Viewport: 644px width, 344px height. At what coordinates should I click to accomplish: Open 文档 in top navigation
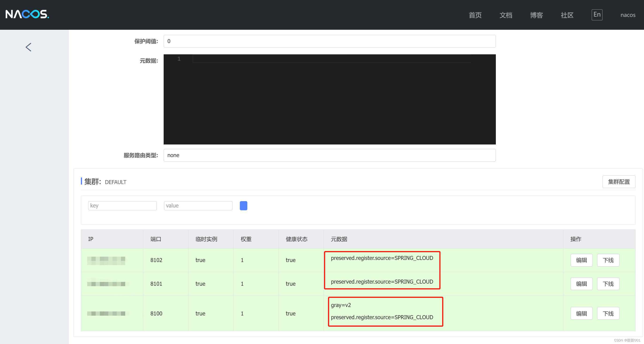(x=506, y=15)
